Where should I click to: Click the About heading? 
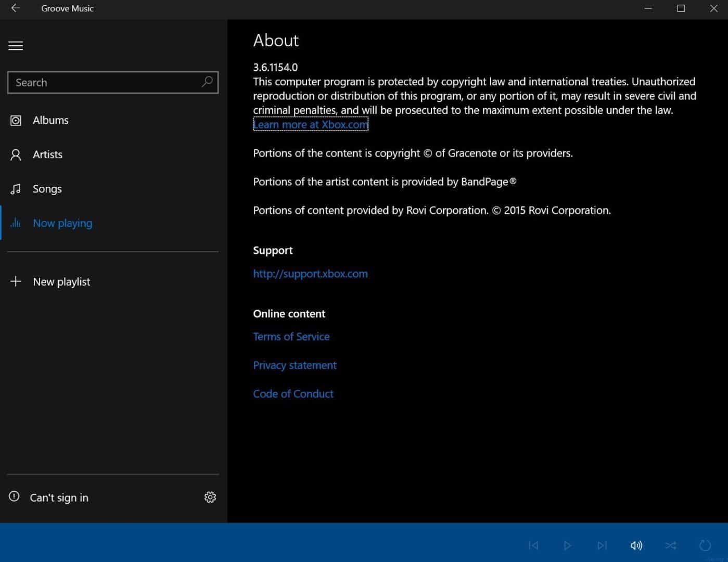(x=276, y=41)
